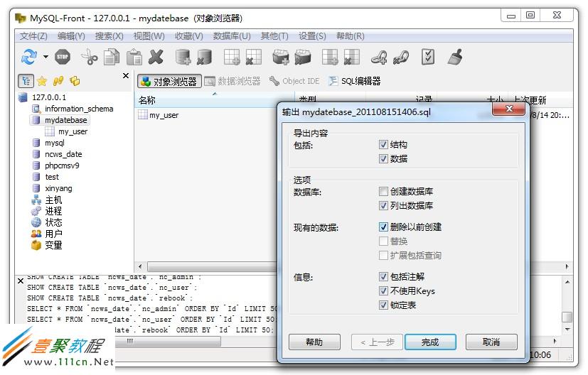Screen dimensions: 588x375
Task: Select the tree view sidebar icon
Action: tap(26, 81)
